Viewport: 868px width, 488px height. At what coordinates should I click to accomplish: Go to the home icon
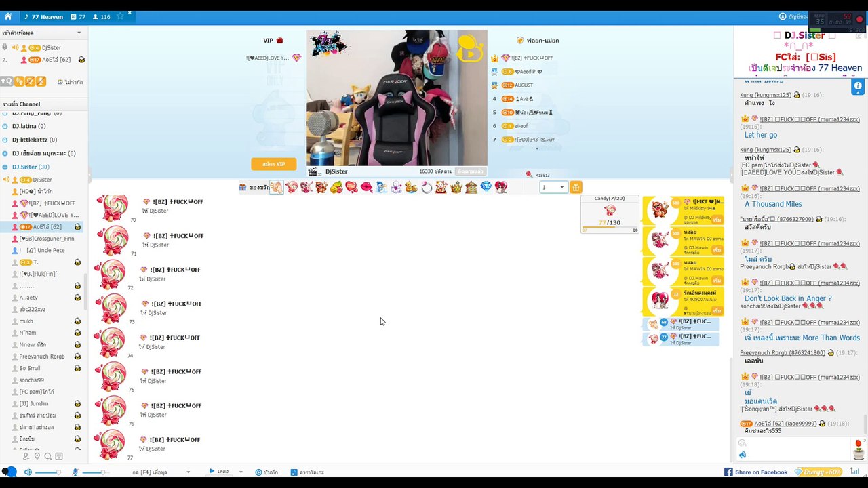click(8, 16)
